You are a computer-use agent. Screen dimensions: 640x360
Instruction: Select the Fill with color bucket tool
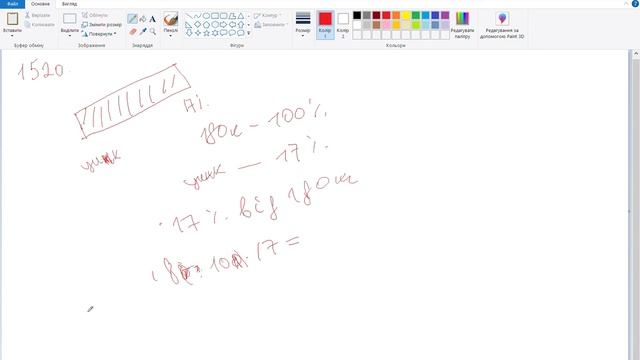tap(143, 19)
